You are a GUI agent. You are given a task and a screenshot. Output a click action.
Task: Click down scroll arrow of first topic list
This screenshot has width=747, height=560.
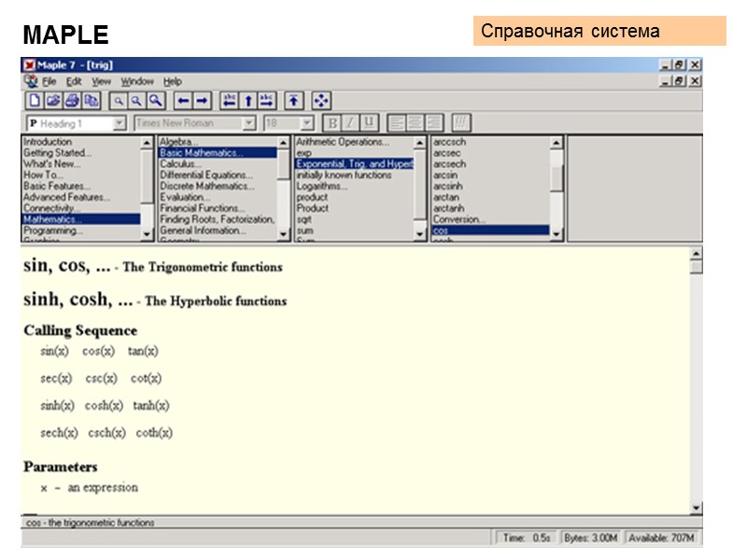click(147, 234)
